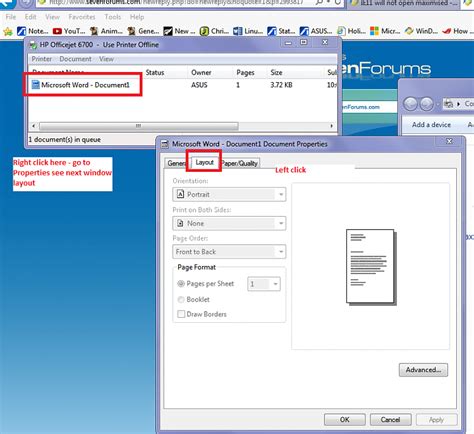Click the Microsoft favorites bar icon
This screenshot has width=474, height=434.
pyautogui.click(x=374, y=31)
